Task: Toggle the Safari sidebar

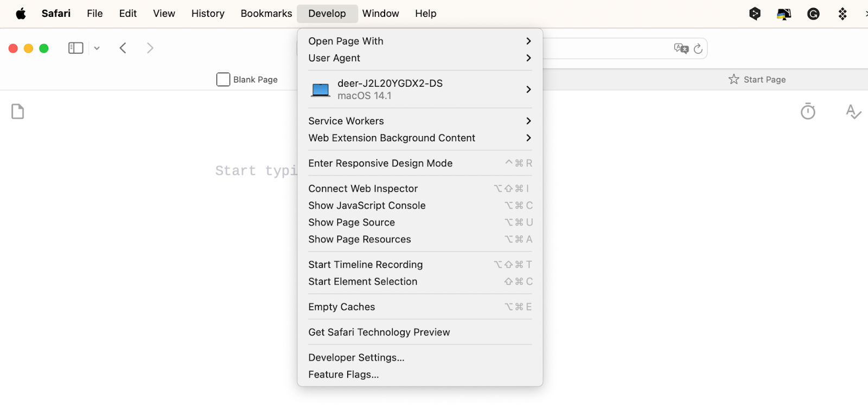Action: [x=75, y=48]
